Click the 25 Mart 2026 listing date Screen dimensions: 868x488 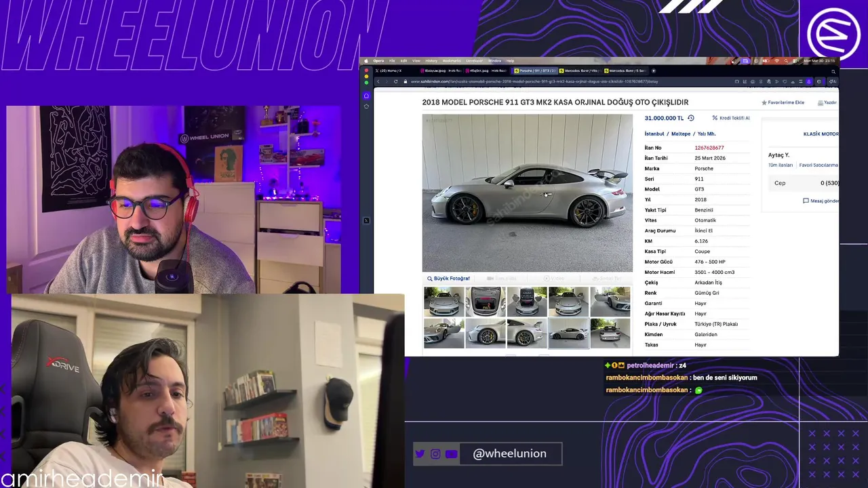click(x=710, y=158)
